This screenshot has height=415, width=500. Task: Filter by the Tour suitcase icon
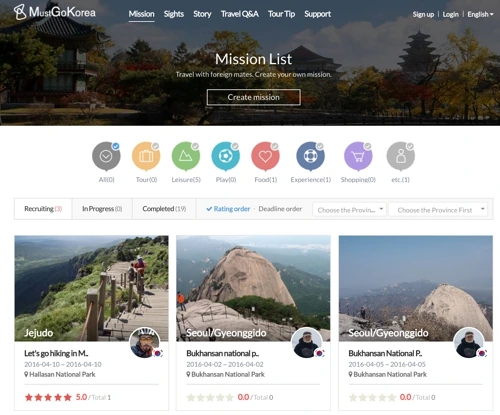pyautogui.click(x=146, y=156)
